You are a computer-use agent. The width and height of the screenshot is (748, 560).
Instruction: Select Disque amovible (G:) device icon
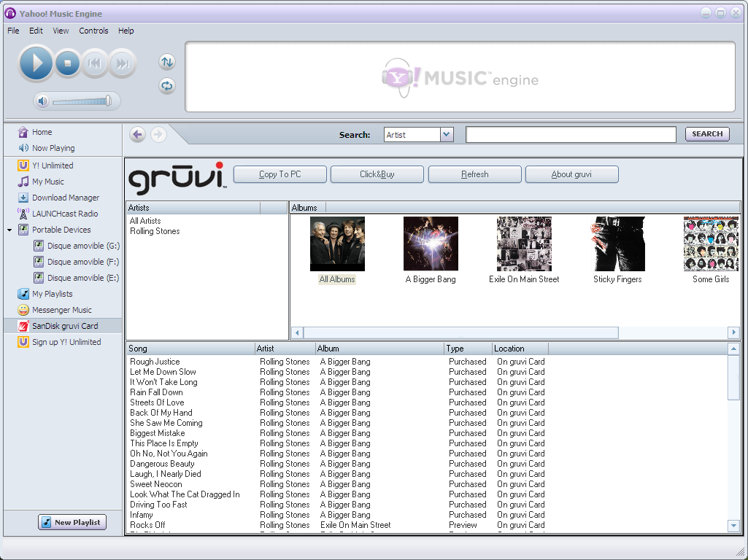[x=39, y=246]
